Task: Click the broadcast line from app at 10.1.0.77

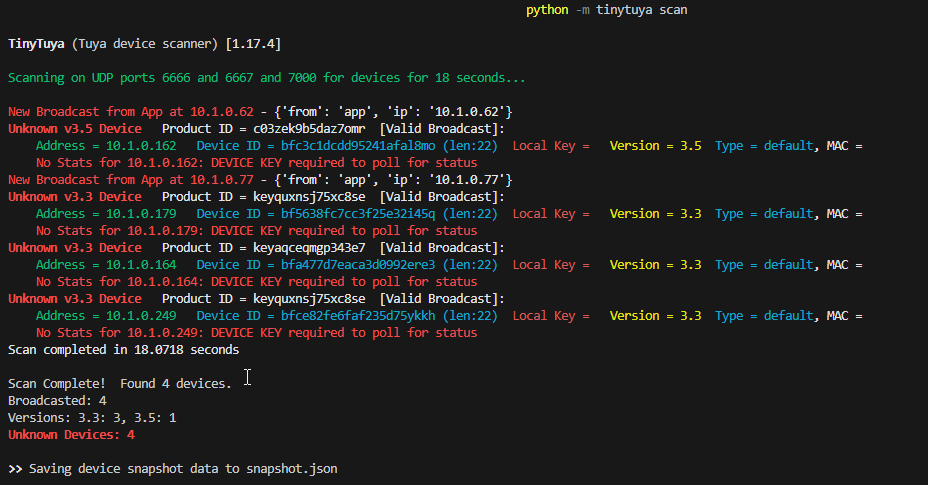Action: [260, 179]
